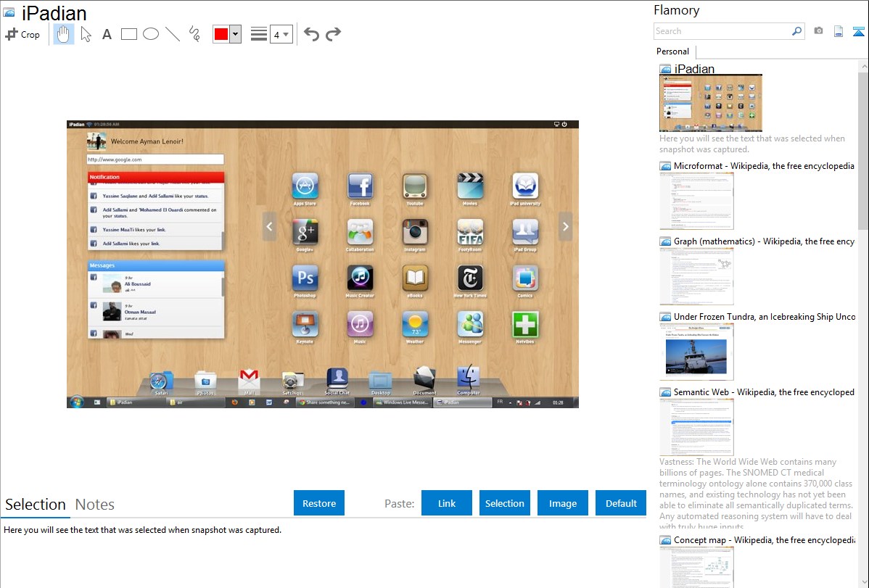Click the left page arrow in screenshot
This screenshot has width=869, height=588.
[x=269, y=226]
